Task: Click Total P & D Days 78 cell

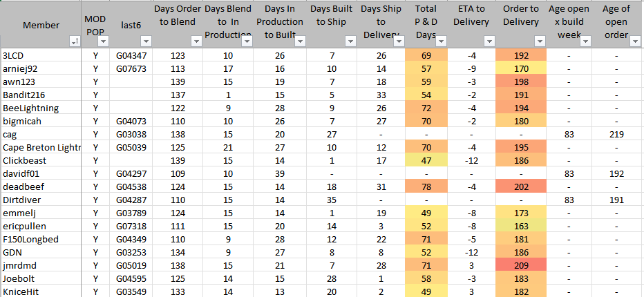Action: point(426,186)
